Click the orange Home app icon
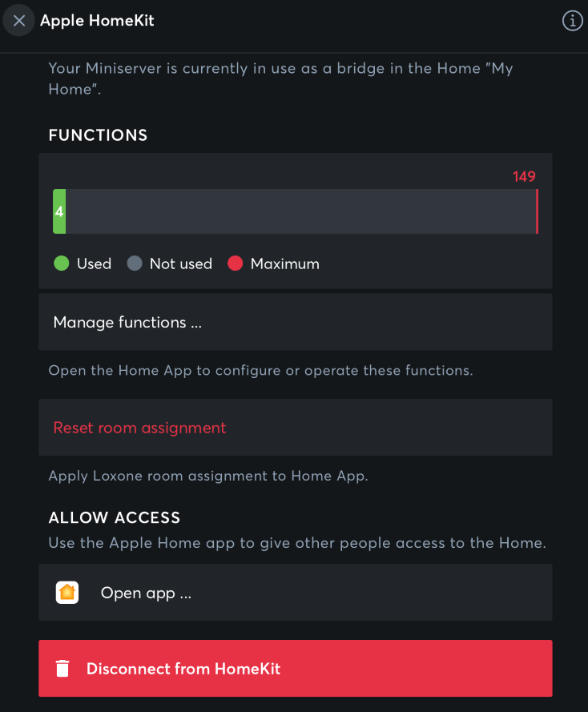588x712 pixels. coord(67,593)
